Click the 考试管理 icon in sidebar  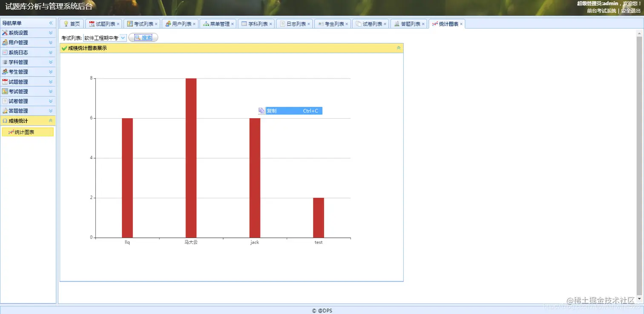[5, 91]
